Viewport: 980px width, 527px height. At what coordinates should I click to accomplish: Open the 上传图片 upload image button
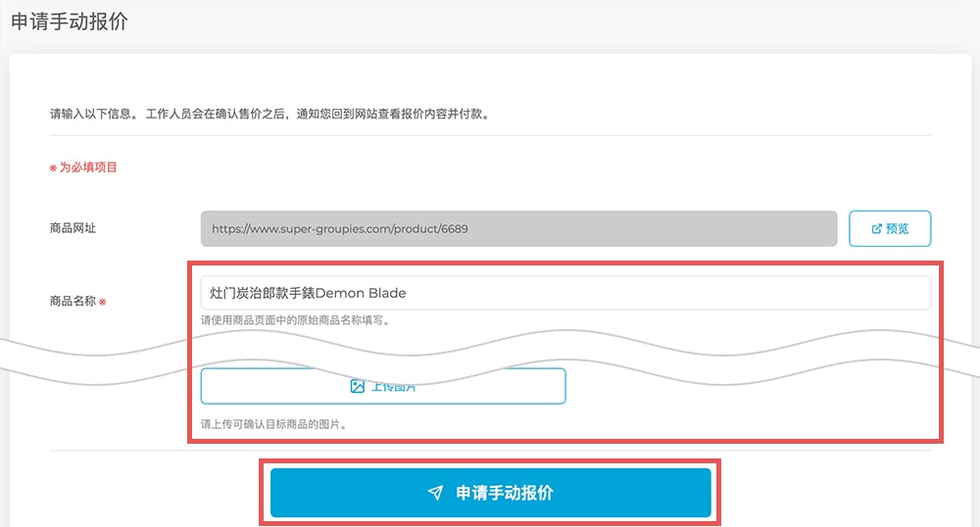pos(383,386)
